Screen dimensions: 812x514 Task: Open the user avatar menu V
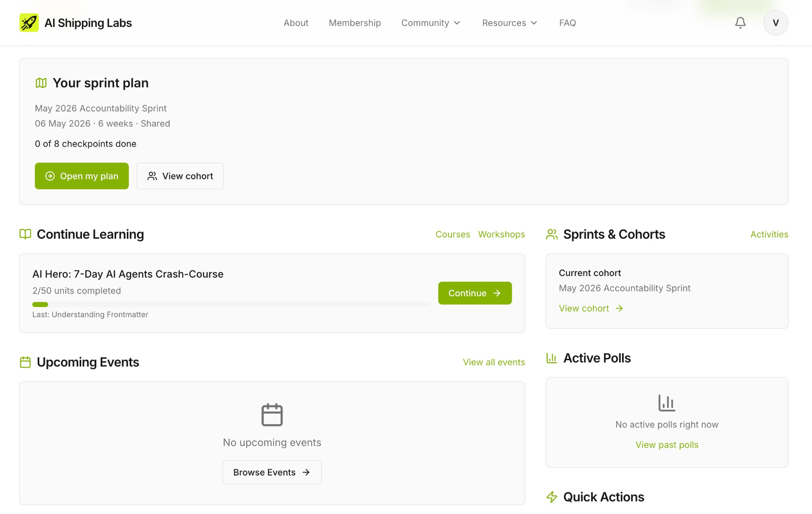coord(776,23)
